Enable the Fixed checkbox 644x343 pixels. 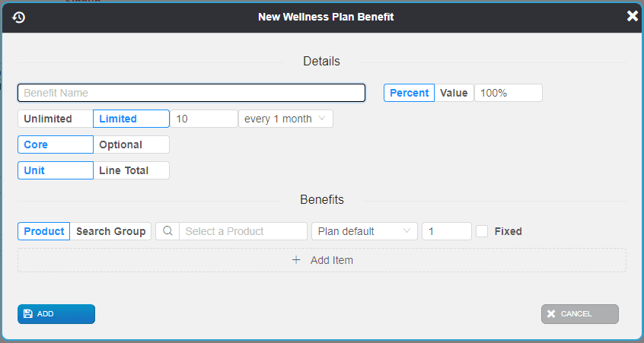tap(482, 231)
